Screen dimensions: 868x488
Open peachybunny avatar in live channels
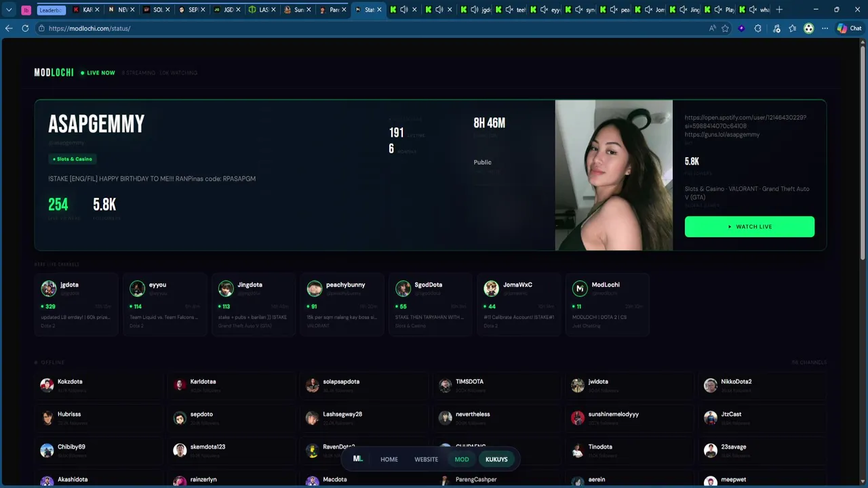click(x=315, y=289)
